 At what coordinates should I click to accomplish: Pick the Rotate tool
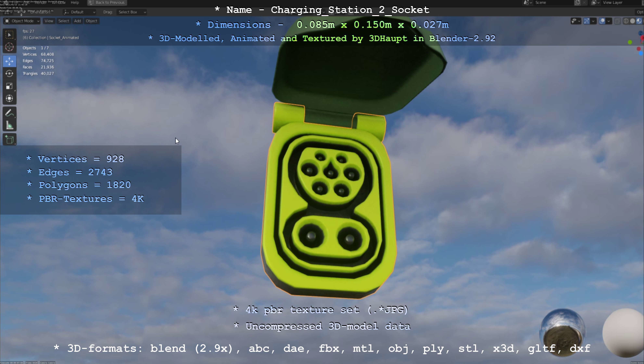coord(9,73)
